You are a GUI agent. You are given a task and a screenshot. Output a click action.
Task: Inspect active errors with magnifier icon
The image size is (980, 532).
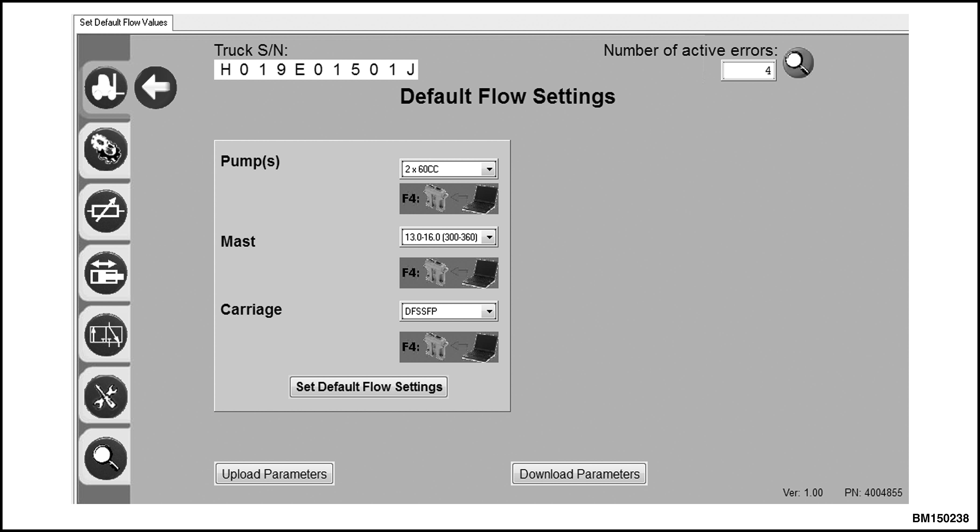798,62
